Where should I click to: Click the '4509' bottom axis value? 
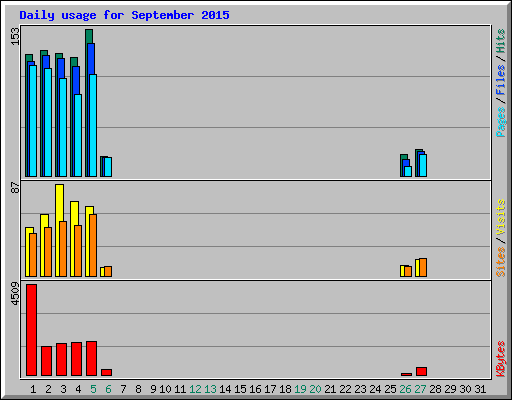click(x=15, y=294)
